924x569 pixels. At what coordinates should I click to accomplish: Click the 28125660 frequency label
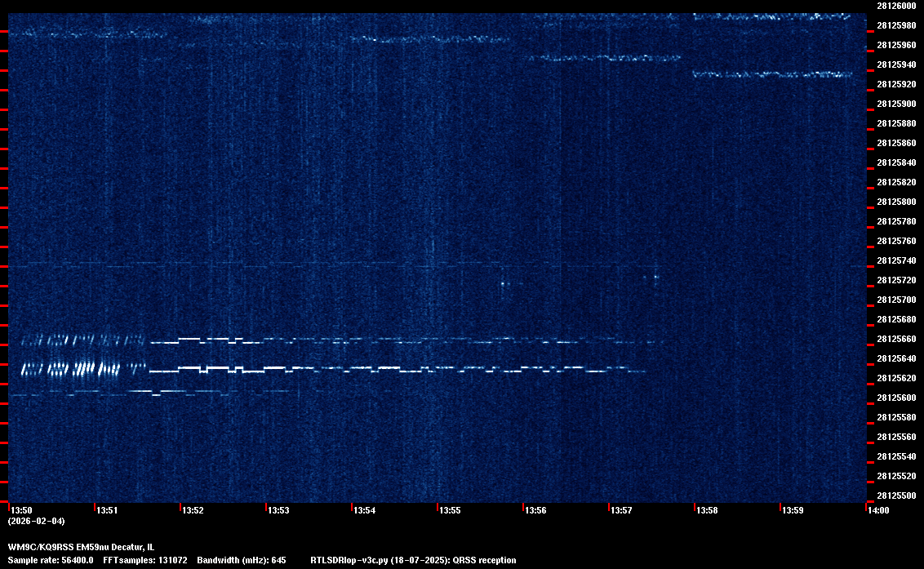(895, 339)
